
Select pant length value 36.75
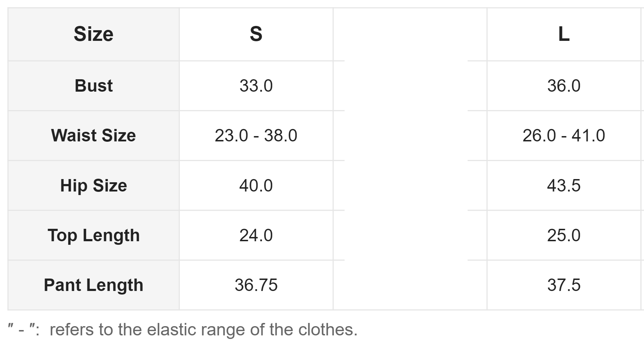coord(256,285)
